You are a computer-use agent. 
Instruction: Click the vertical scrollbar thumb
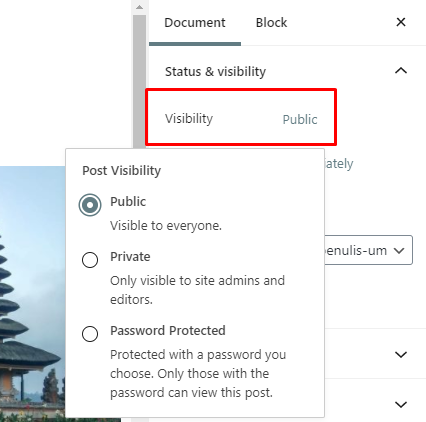pyautogui.click(x=140, y=82)
